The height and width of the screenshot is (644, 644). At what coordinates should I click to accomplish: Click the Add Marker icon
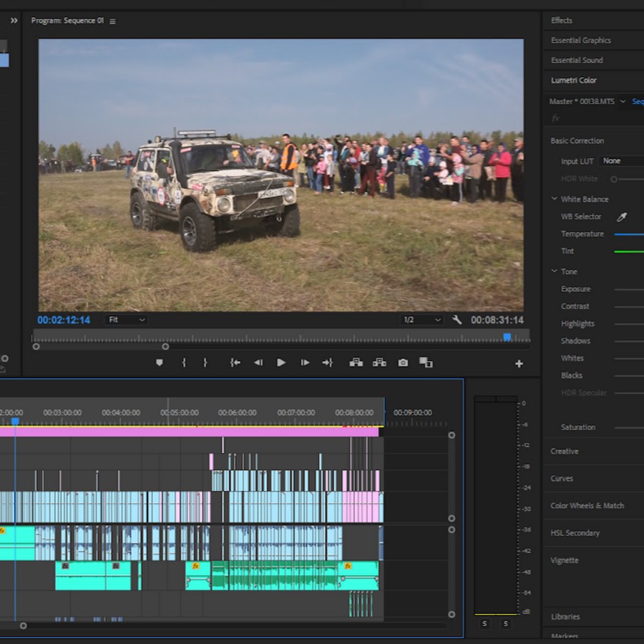[x=159, y=363]
